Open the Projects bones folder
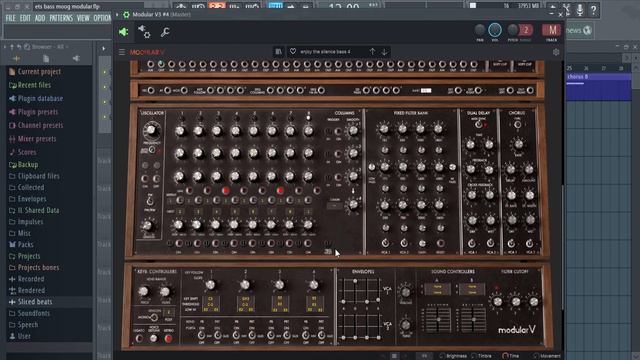Screen dimensions: 640x360 (x=34, y=268)
